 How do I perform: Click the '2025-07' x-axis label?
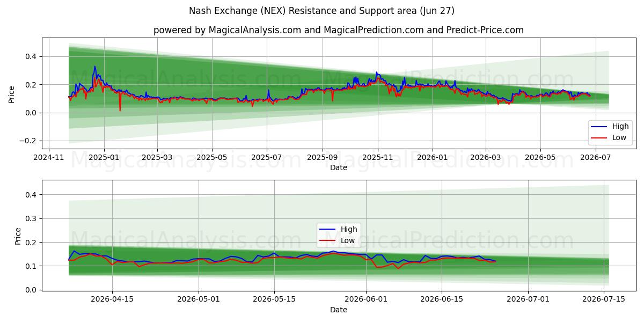pyautogui.click(x=267, y=157)
